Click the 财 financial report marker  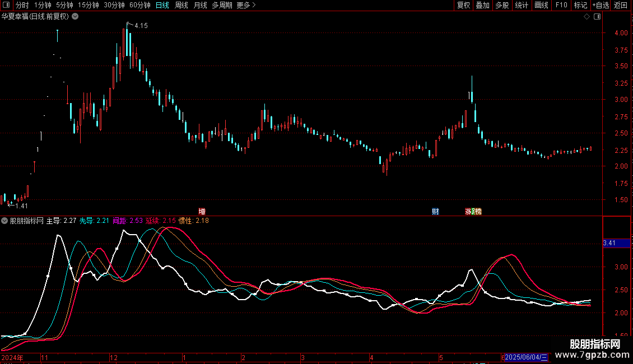click(x=435, y=212)
